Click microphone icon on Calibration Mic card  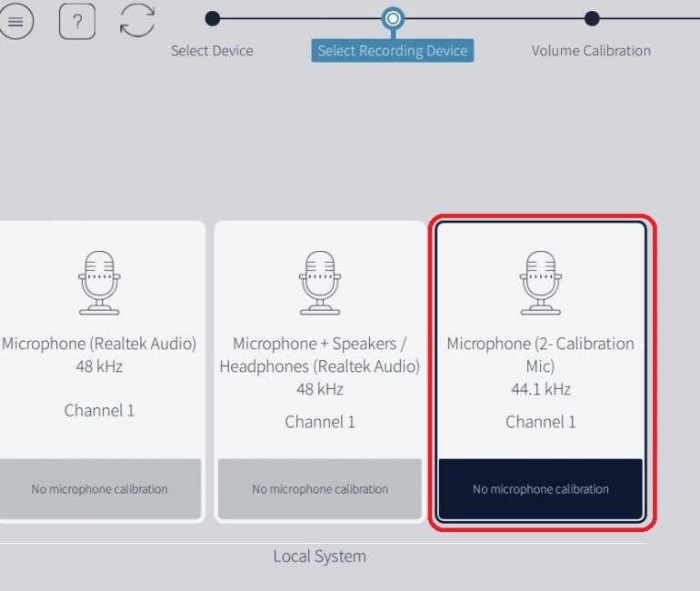tap(540, 283)
